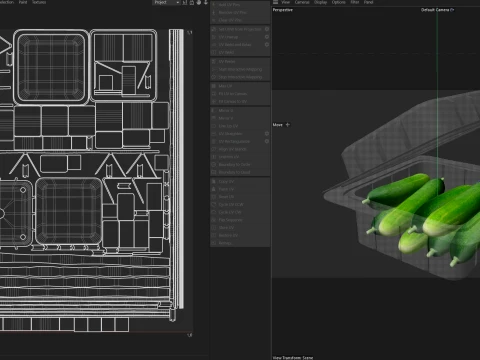480x360 pixels.
Task: Click the lock icon beside Project dropdown
Action: (192, 3)
